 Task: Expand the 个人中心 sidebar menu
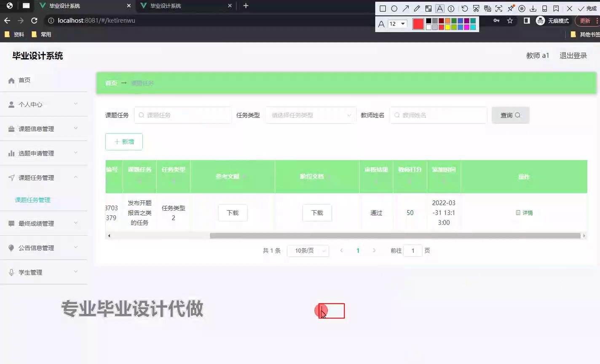[x=43, y=104]
